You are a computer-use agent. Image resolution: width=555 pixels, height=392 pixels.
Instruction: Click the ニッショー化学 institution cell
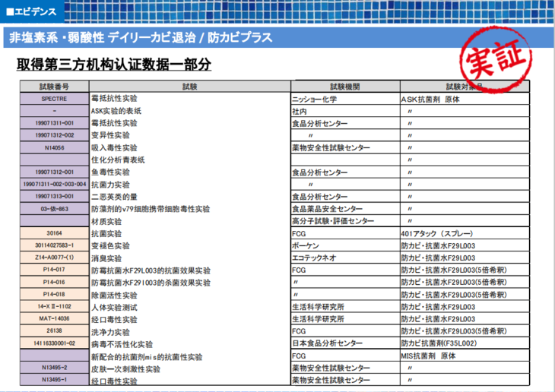[x=319, y=99]
